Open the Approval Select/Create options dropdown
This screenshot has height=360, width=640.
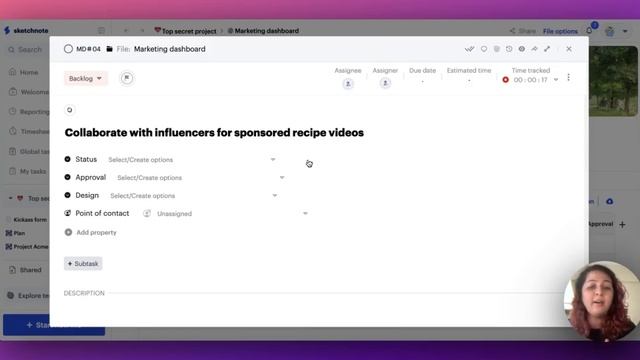[x=201, y=178]
